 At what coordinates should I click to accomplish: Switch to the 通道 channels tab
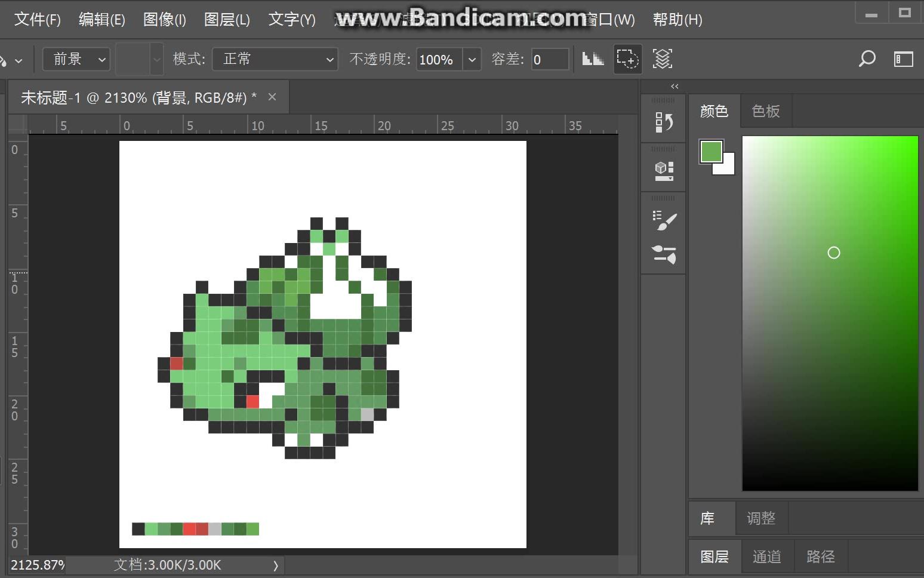pyautogui.click(x=766, y=557)
